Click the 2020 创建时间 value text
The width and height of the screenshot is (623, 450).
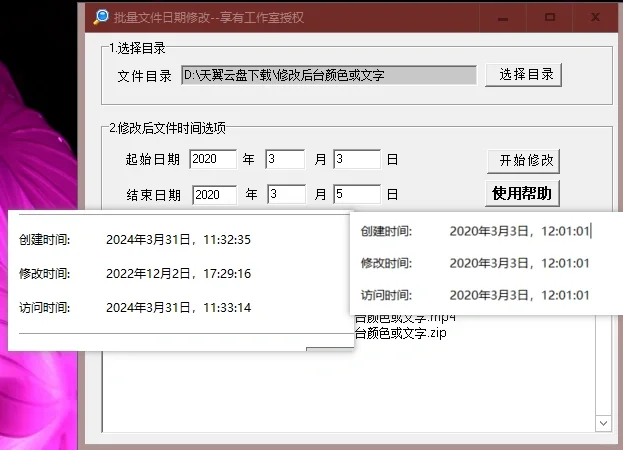[x=518, y=231]
